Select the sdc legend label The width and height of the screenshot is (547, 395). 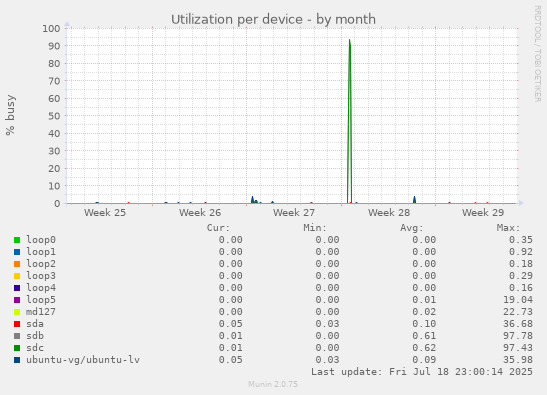point(35,348)
